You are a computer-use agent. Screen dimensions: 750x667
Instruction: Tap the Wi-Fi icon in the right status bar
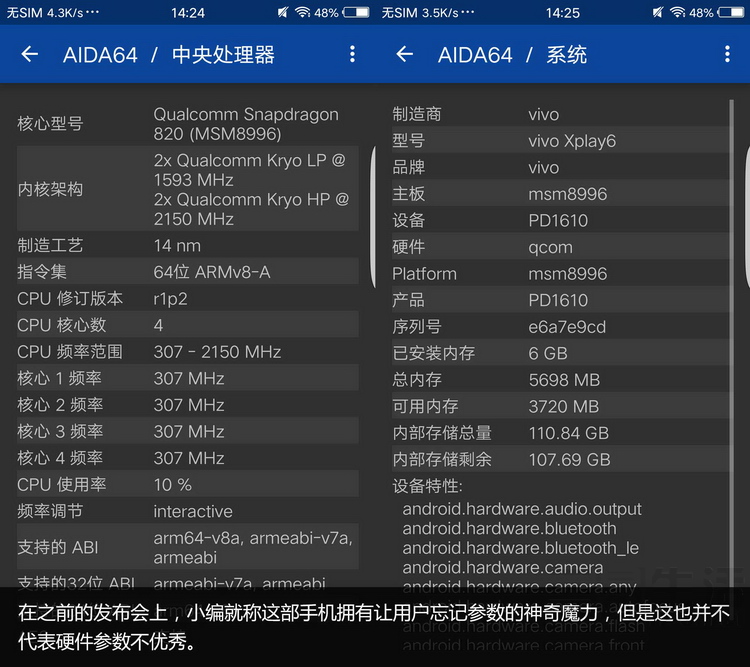(x=678, y=12)
